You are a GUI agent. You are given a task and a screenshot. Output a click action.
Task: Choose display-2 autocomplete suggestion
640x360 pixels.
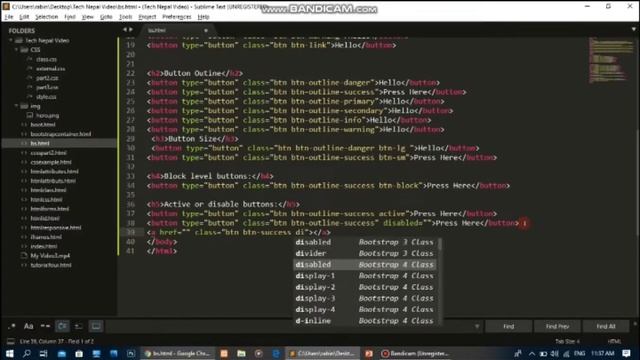point(364,287)
